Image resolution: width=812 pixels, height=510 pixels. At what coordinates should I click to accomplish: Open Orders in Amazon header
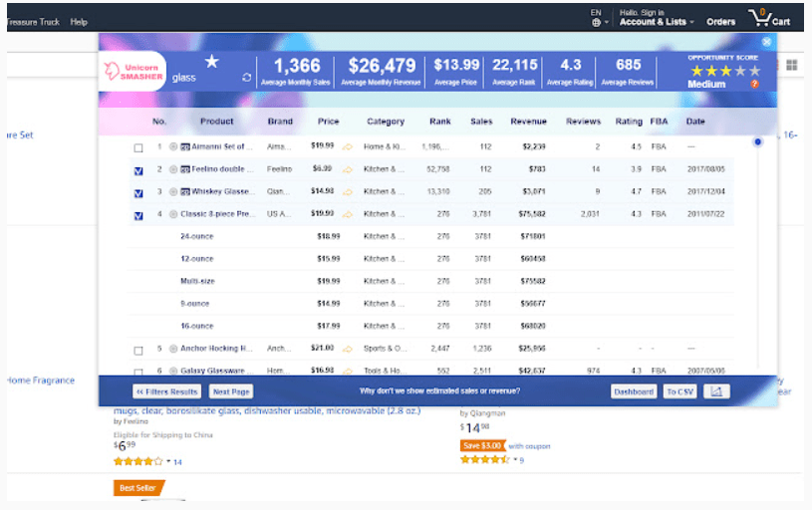coord(721,22)
